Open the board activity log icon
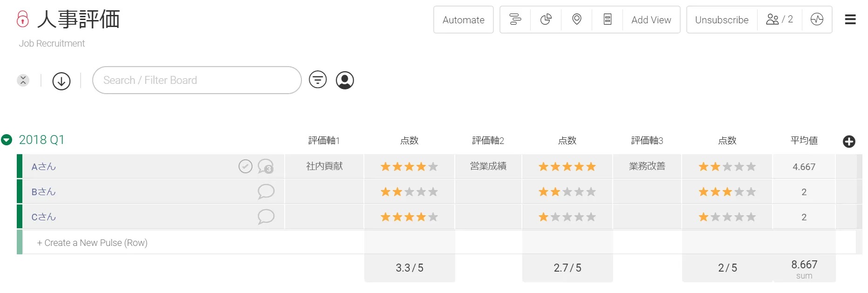868x293 pixels. pyautogui.click(x=817, y=20)
